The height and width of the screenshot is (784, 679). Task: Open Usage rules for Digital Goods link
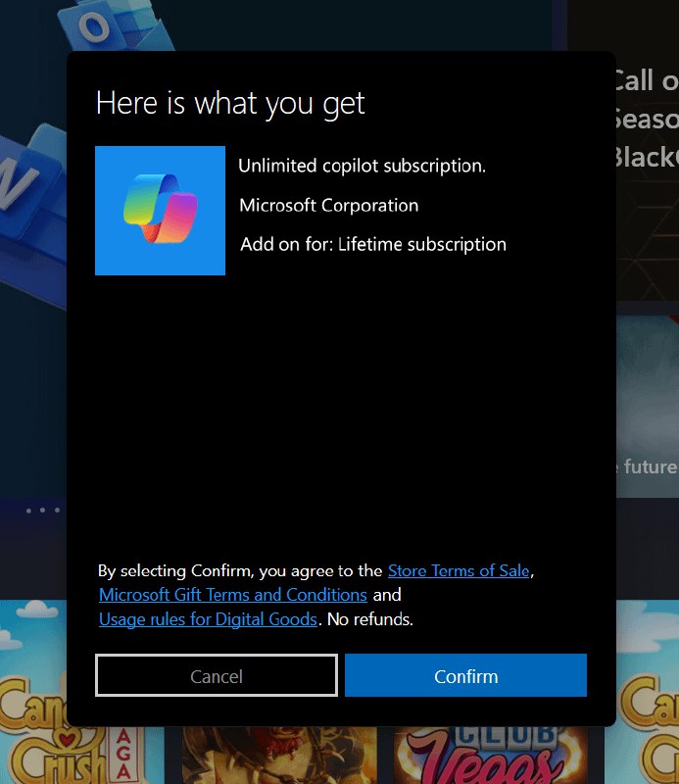(208, 619)
